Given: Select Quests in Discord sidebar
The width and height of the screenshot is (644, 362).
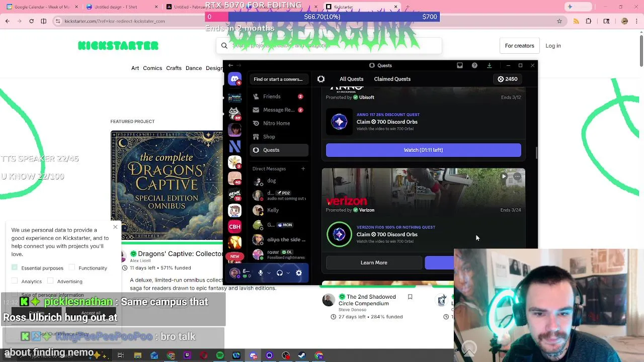Looking at the screenshot, I should (x=279, y=150).
